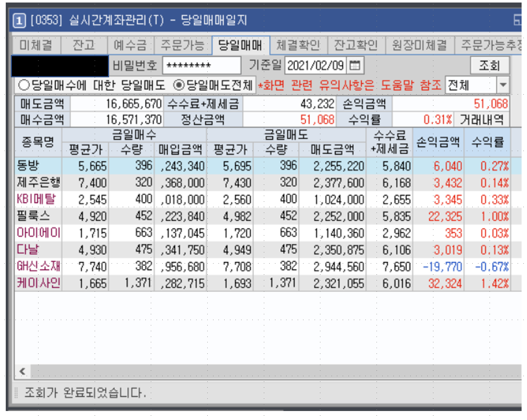527x420 pixels.
Task: Click the 32,324 profit value for 케이사인
Action: [445, 284]
